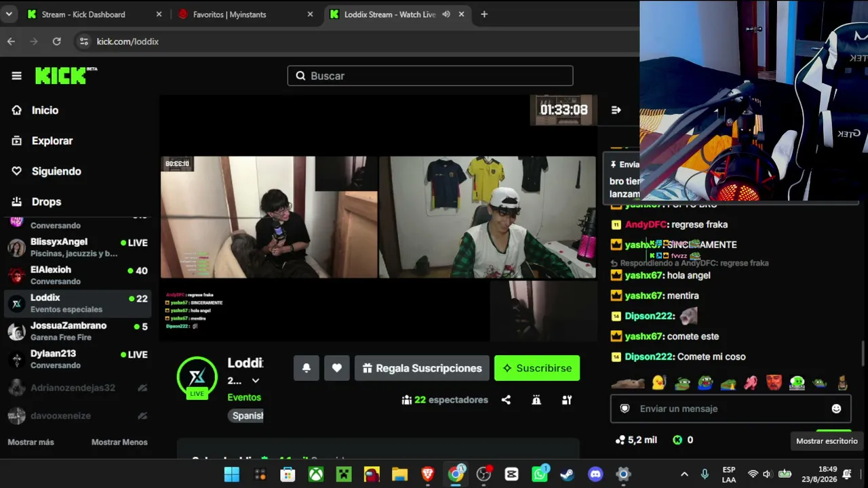Click the volume speaker tray icon
868x488 pixels.
click(767, 474)
